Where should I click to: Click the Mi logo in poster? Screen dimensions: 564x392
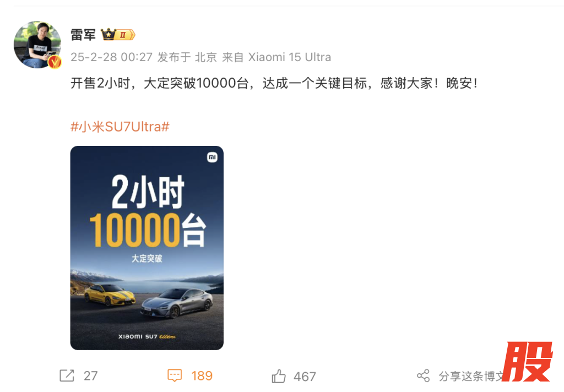(212, 157)
